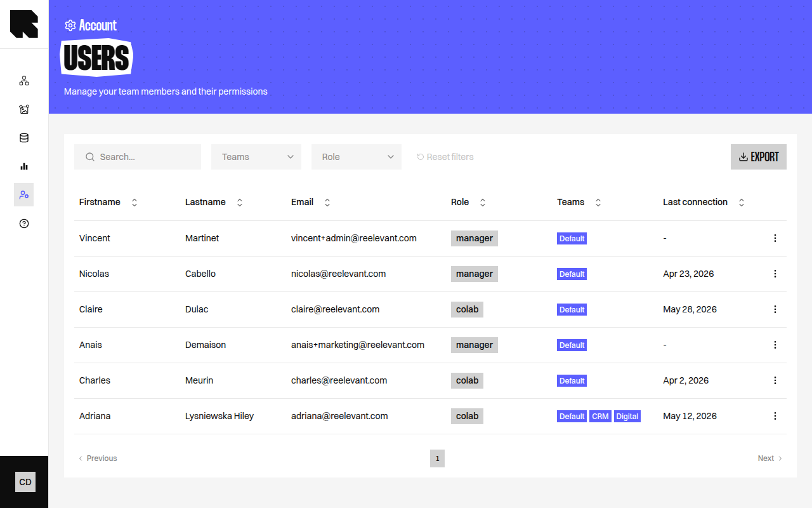Click email charles@reelevant.com
Screen dimensions: 812x508
pos(339,380)
